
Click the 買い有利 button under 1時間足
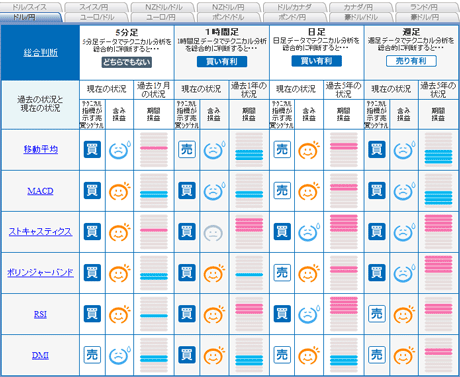pyautogui.click(x=222, y=61)
